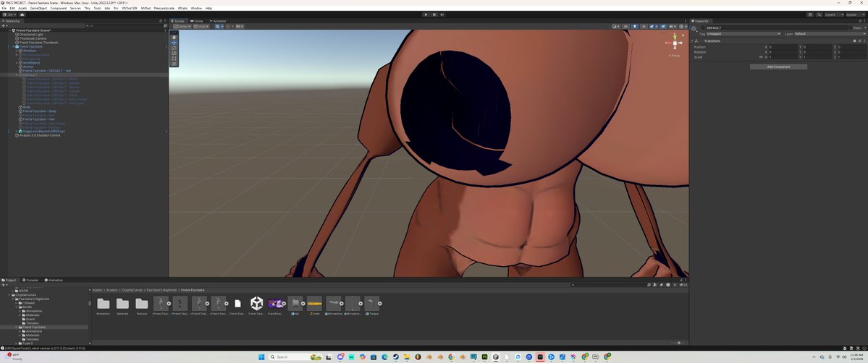Switch to the Game tab
Image resolution: width=868 pixels, height=363 pixels.
[x=196, y=21]
